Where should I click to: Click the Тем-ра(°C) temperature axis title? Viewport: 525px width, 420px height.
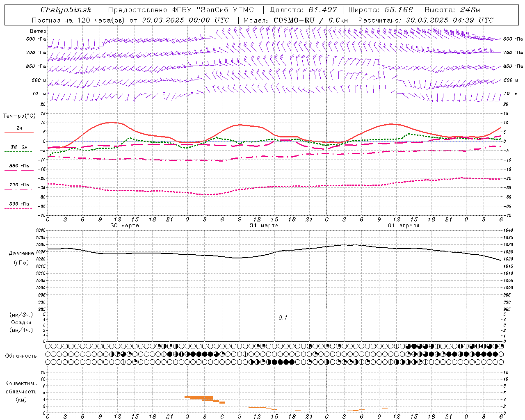pos(19,116)
